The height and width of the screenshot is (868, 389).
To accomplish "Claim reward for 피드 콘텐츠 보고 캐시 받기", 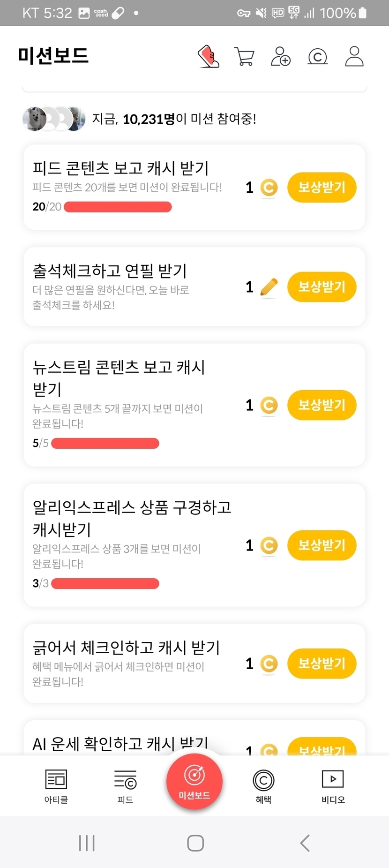I will coord(322,188).
